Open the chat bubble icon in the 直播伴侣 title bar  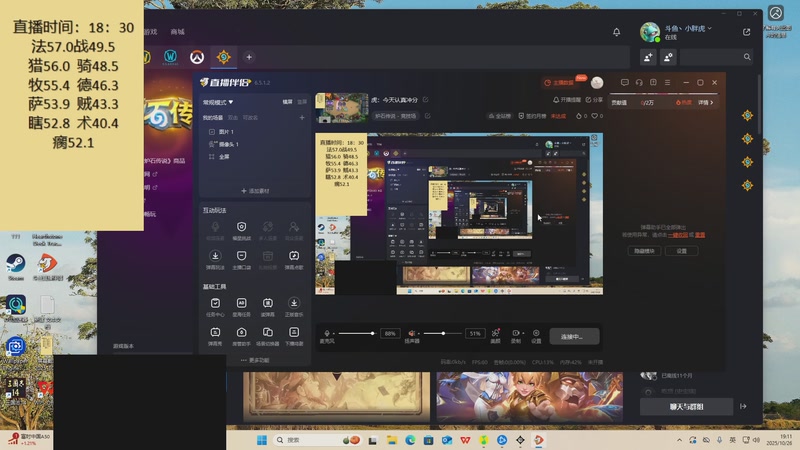624,82
